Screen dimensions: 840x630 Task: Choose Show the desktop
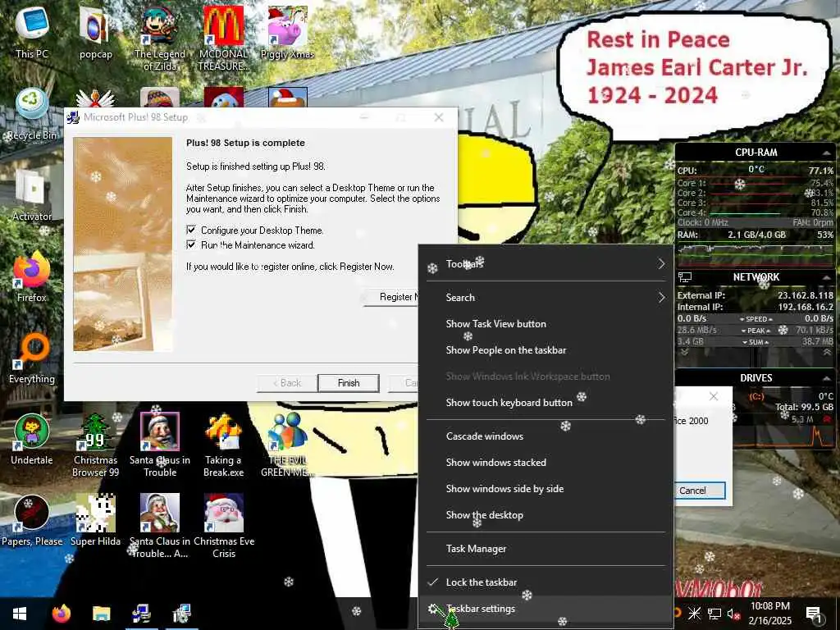coord(546,515)
